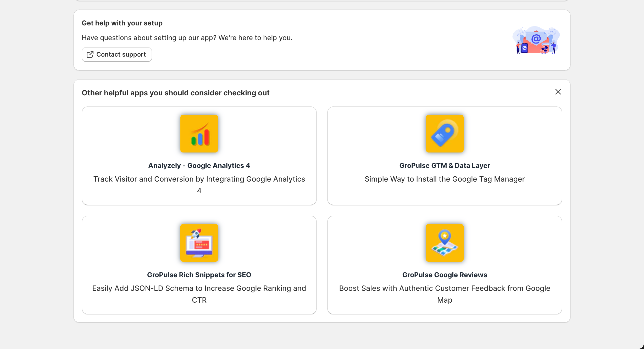Dismiss the helpful apps recommendations section
This screenshot has height=349, width=644.
[x=558, y=92]
